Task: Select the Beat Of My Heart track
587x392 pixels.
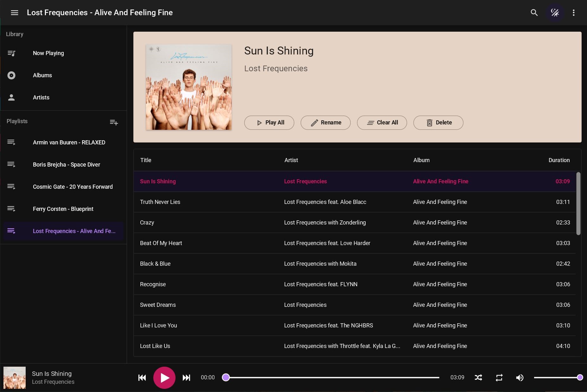Action: (x=354, y=243)
